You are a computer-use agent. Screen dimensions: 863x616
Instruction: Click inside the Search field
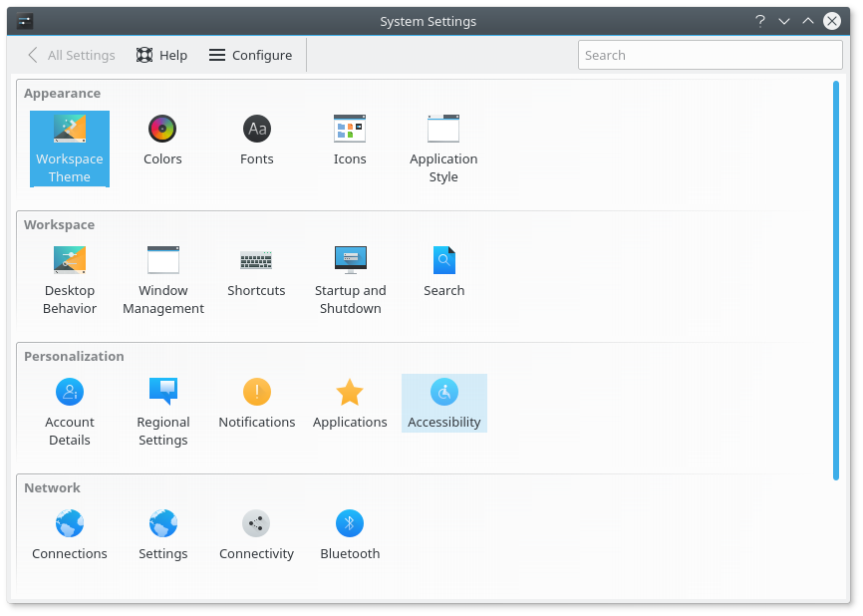coord(710,55)
